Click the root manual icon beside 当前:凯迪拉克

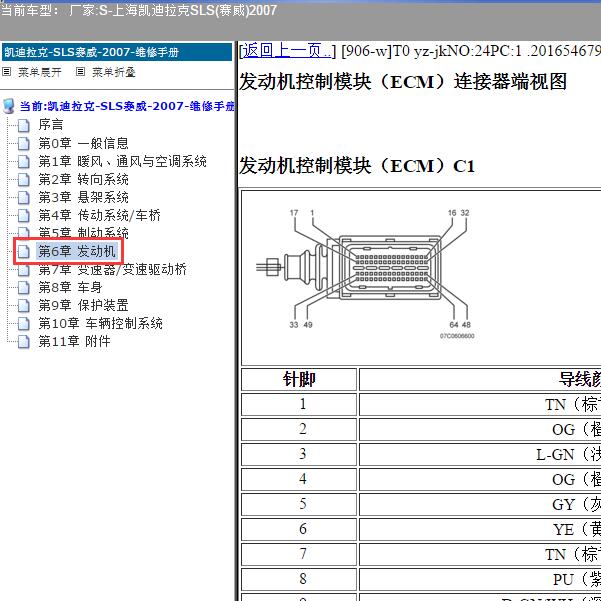point(9,105)
